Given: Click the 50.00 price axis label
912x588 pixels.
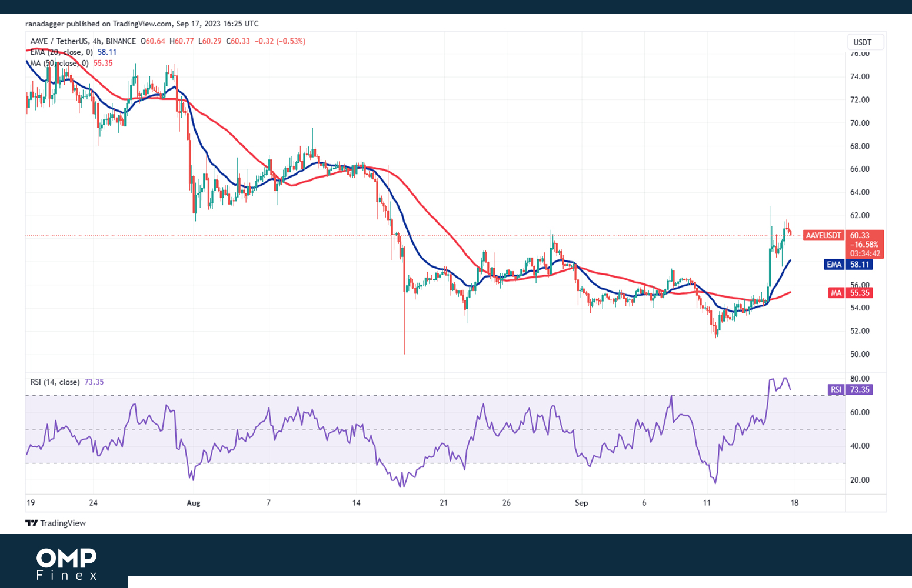Looking at the screenshot, I should tap(860, 354).
